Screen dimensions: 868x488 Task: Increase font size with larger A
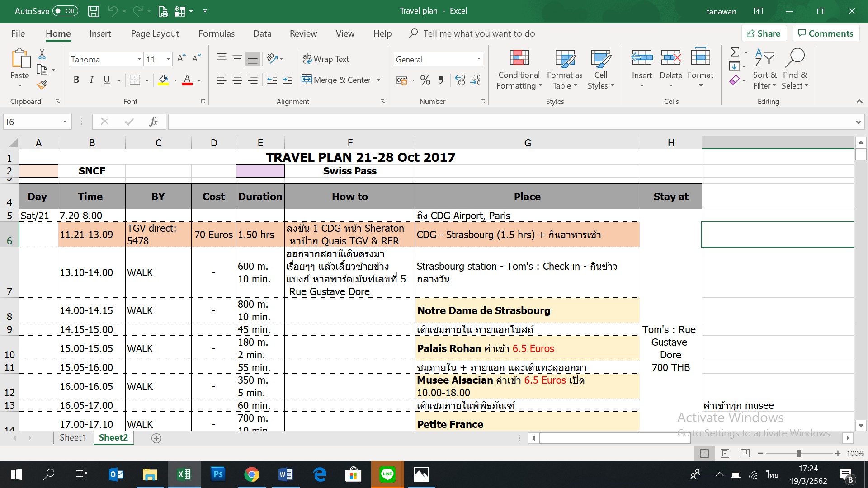click(181, 59)
